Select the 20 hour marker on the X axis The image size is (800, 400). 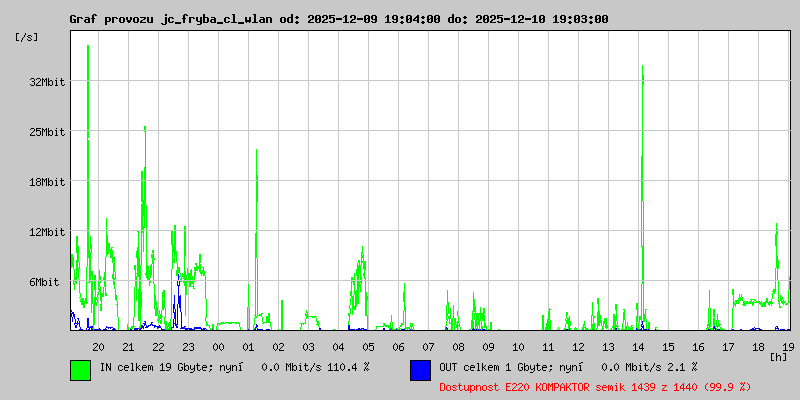click(98, 346)
